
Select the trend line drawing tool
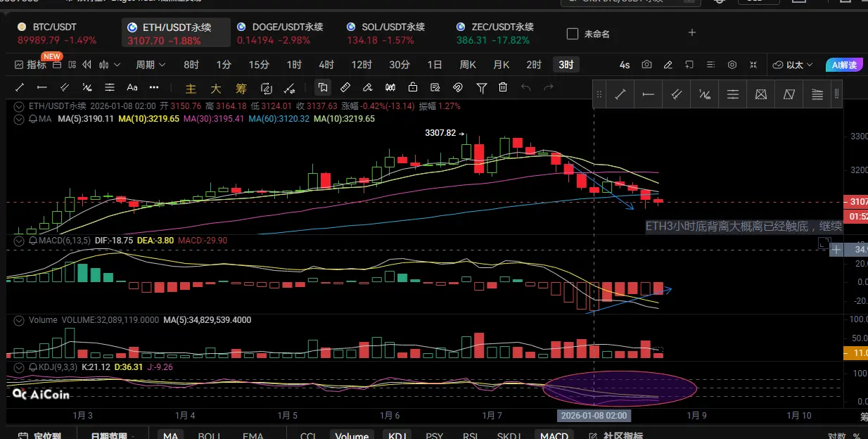20,88
